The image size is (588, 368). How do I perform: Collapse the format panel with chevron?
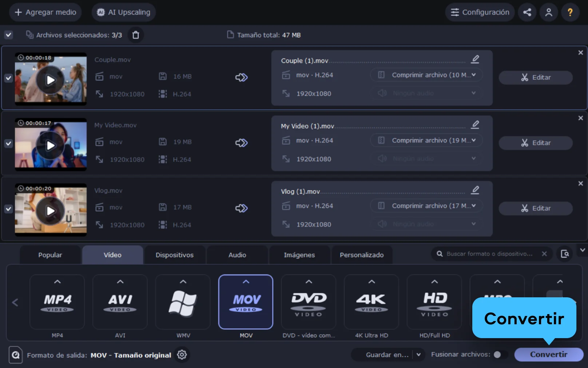point(582,250)
